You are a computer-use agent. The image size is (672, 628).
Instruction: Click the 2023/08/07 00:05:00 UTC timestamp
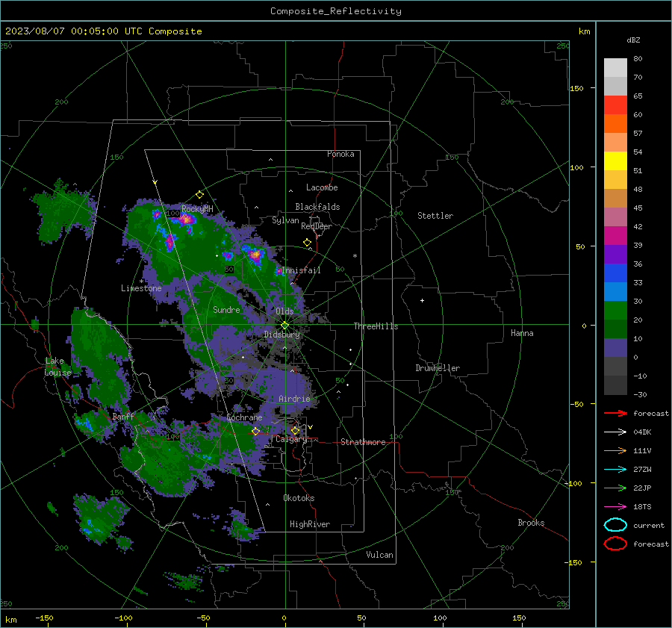click(103, 31)
